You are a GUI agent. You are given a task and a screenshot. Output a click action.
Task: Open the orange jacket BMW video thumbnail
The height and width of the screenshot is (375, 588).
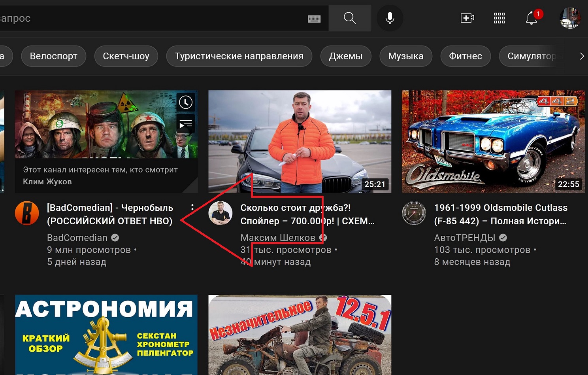(300, 142)
